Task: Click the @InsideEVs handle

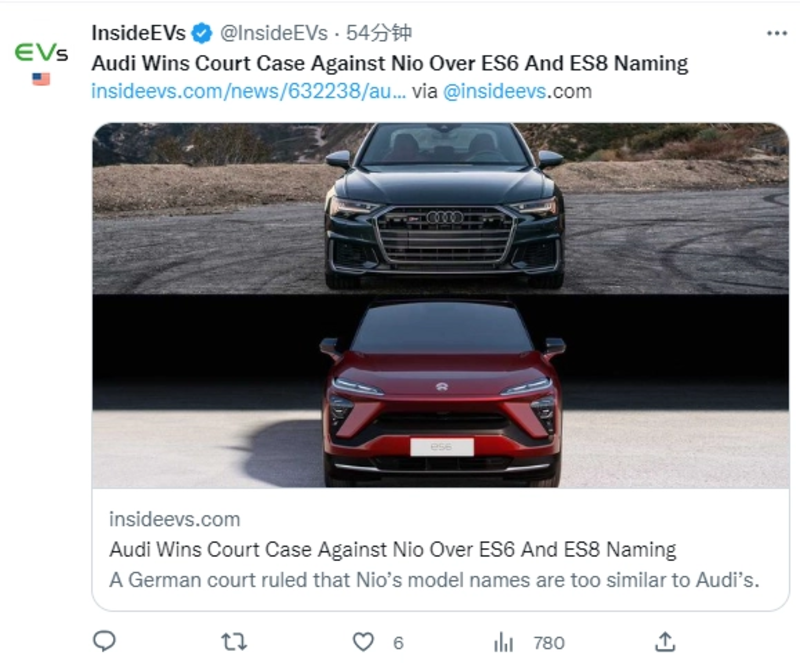Action: pyautogui.click(x=274, y=31)
